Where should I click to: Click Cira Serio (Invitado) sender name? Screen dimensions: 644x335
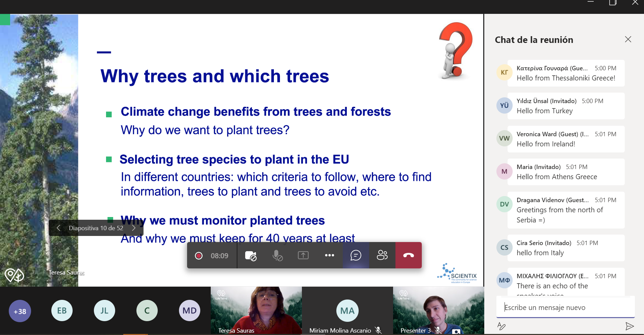(544, 243)
